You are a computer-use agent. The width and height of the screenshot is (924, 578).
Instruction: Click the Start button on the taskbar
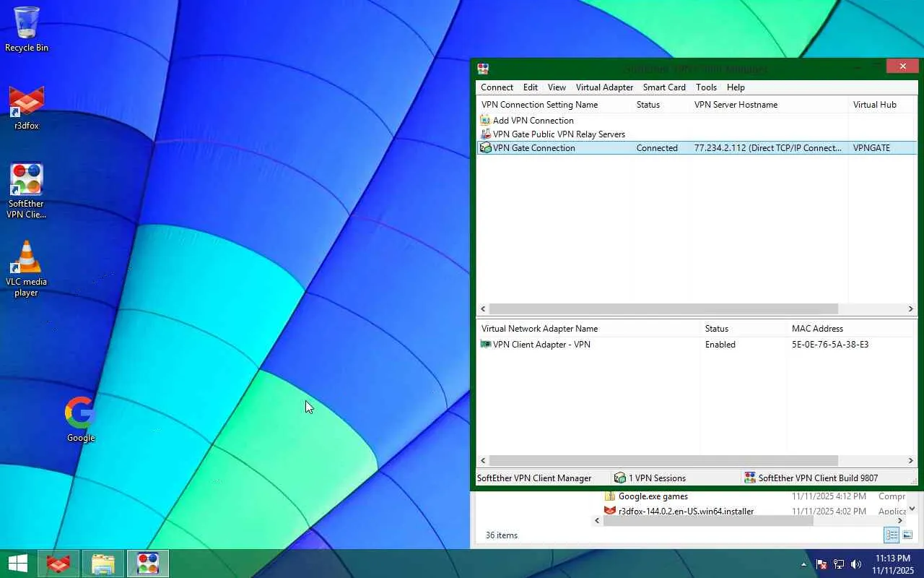tap(17, 564)
